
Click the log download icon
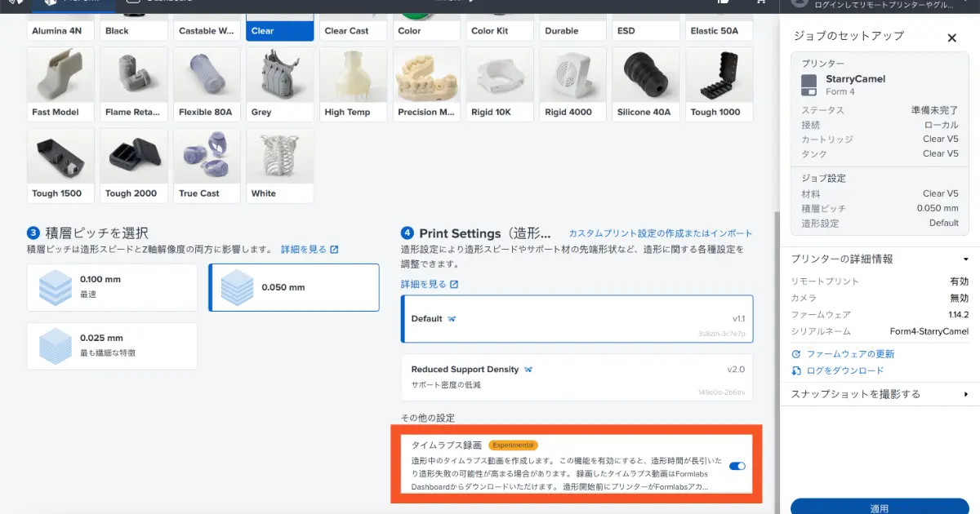pos(796,370)
